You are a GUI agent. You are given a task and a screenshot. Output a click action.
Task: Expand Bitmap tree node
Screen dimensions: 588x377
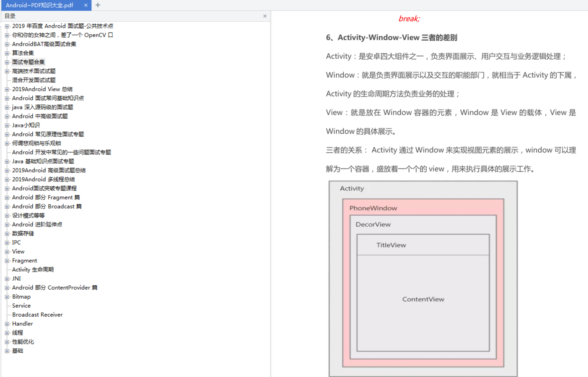(7, 296)
